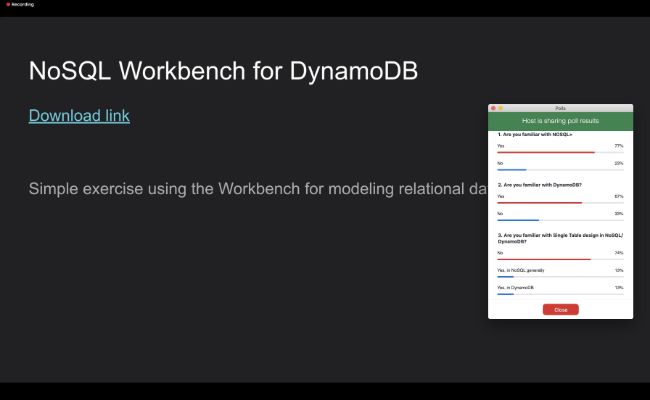Image resolution: width=650 pixels, height=400 pixels.
Task: Click the red No result bar showing 74%
Action: (x=544, y=259)
